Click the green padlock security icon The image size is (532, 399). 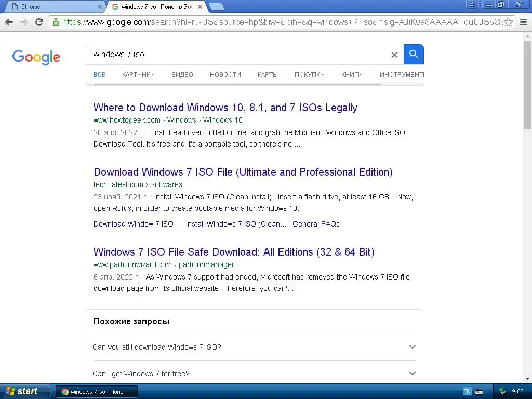click(56, 22)
